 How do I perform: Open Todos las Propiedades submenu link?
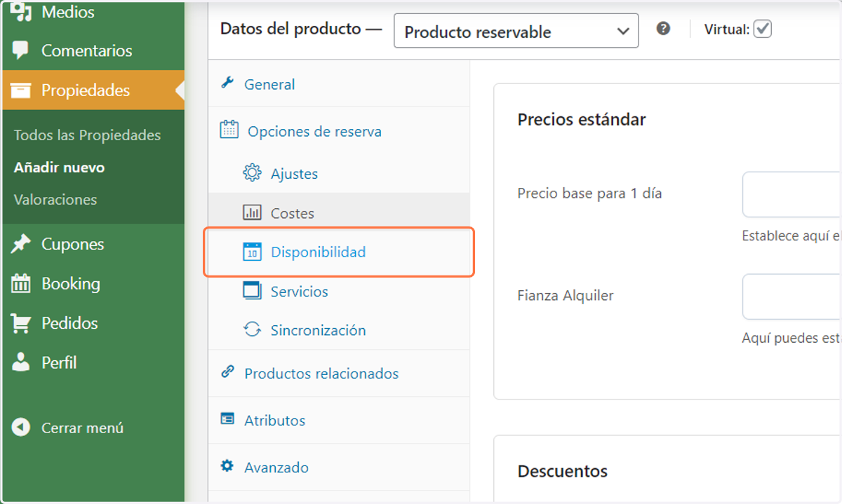87,135
